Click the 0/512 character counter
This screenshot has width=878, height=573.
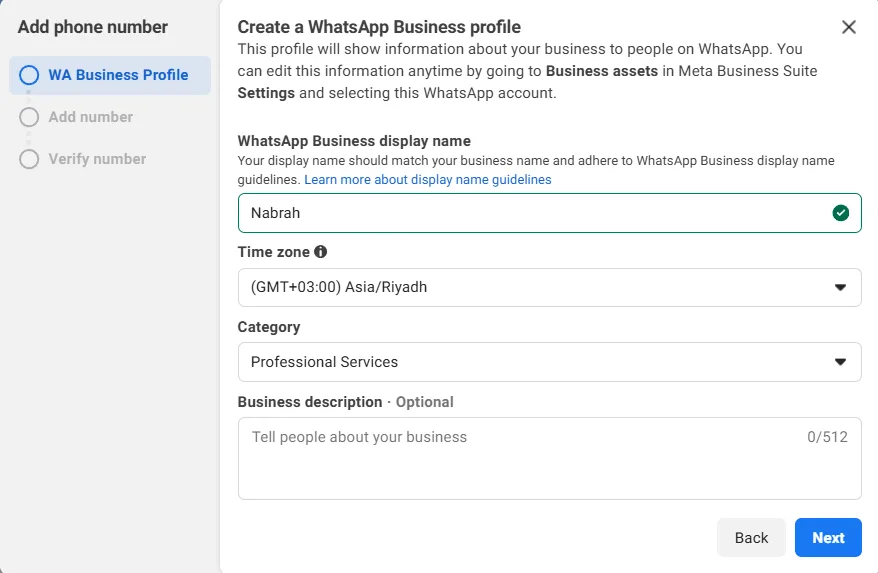(827, 437)
